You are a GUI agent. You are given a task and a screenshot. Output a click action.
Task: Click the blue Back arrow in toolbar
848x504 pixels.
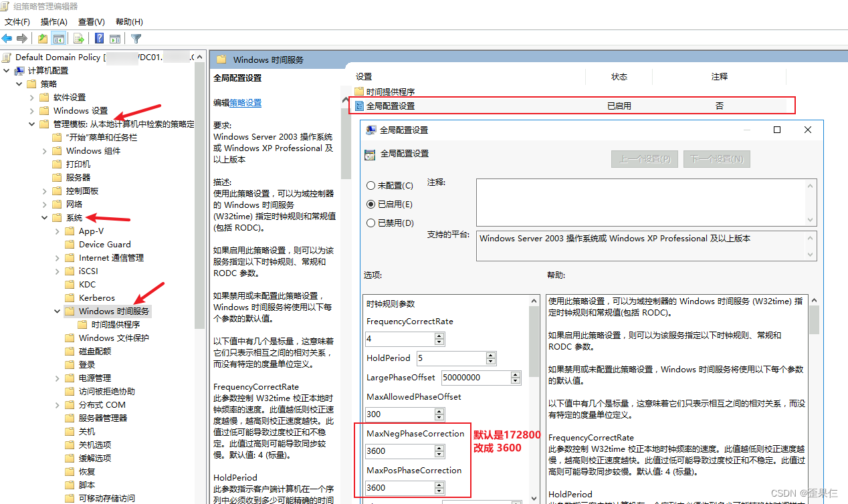click(x=7, y=39)
